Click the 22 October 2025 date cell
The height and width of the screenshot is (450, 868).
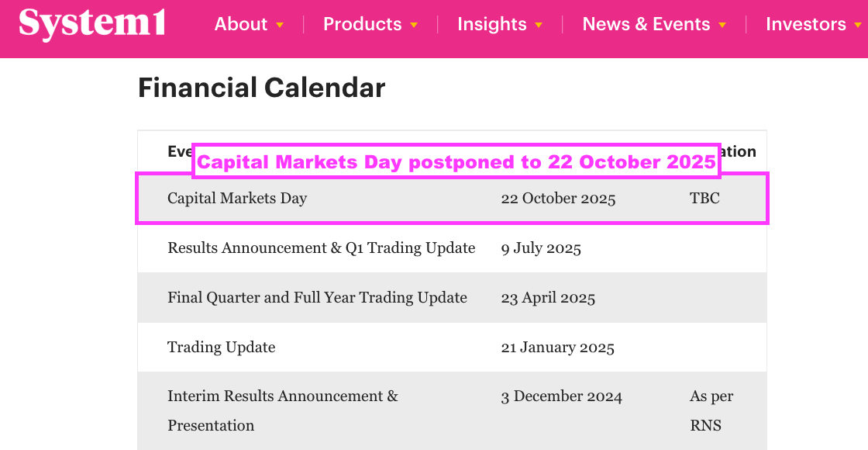(558, 199)
